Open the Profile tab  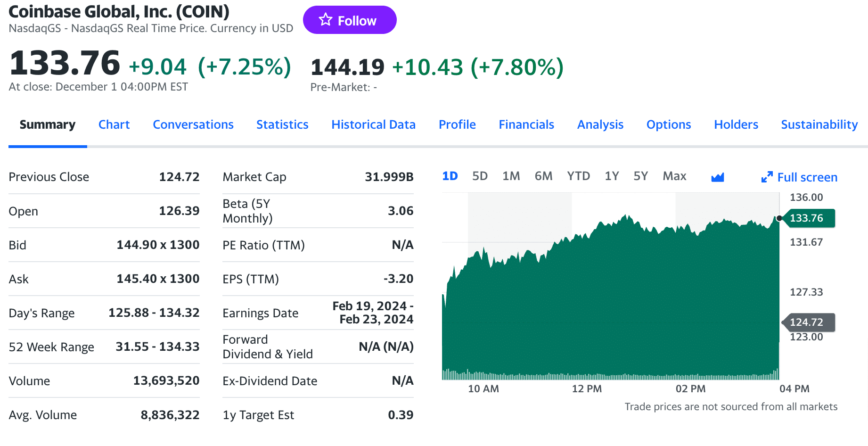pyautogui.click(x=457, y=124)
